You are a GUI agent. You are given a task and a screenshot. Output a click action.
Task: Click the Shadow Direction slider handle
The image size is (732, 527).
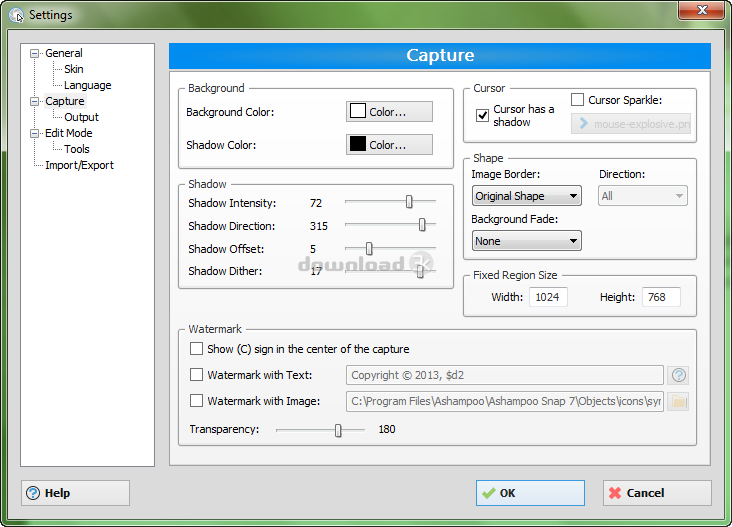click(x=422, y=225)
